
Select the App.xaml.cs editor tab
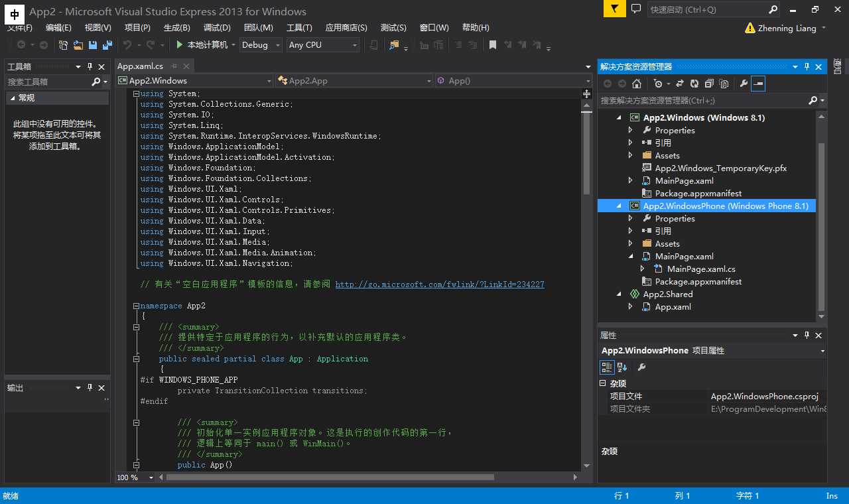click(140, 66)
